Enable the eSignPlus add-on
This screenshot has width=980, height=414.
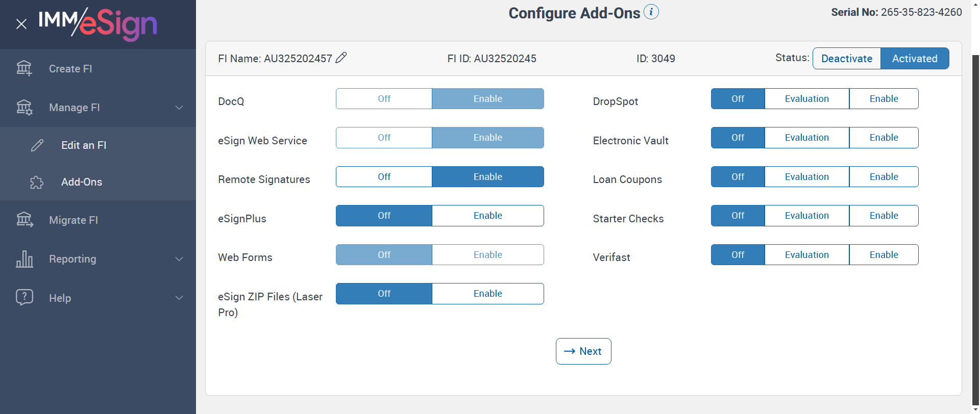point(487,216)
